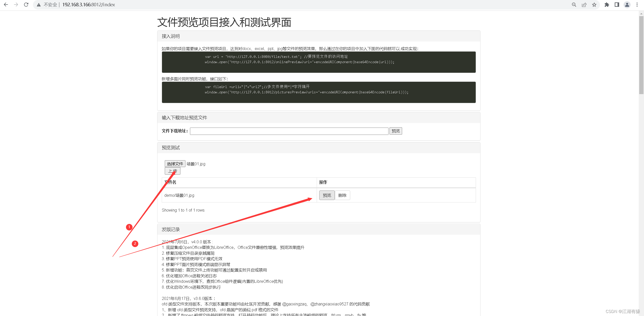The height and width of the screenshot is (316, 644).
Task: Click the 输入下载地址预览文件 panel heading
Action: [x=319, y=118]
